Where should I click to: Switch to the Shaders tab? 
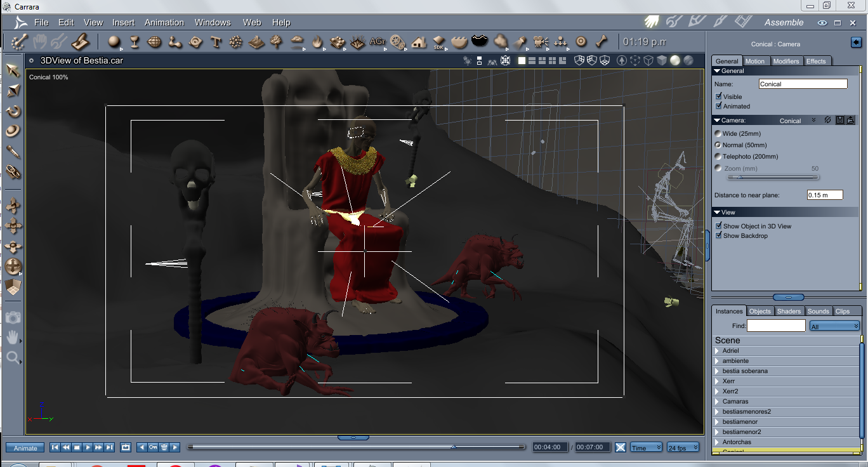(x=789, y=311)
